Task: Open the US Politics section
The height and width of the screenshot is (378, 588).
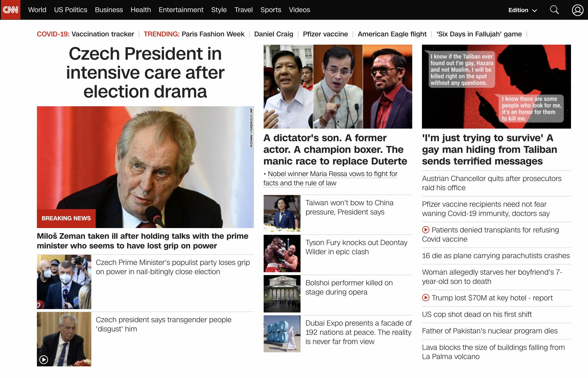Action: pyautogui.click(x=70, y=10)
